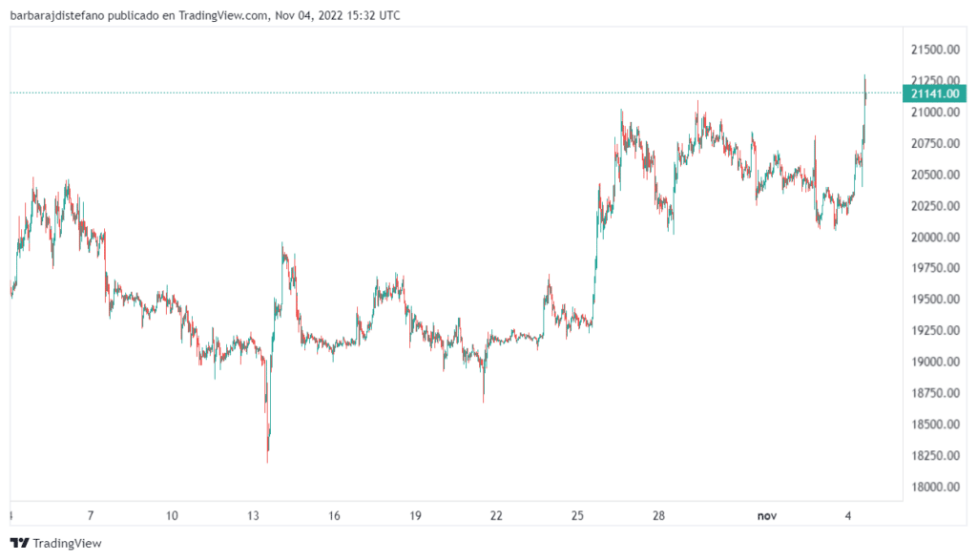The width and height of the screenshot is (977, 560).
Task: Click the lowest red candle near 18250
Action: [267, 444]
